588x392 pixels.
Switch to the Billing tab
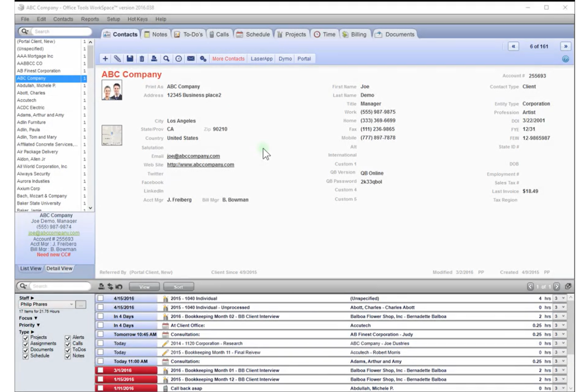[x=354, y=35]
